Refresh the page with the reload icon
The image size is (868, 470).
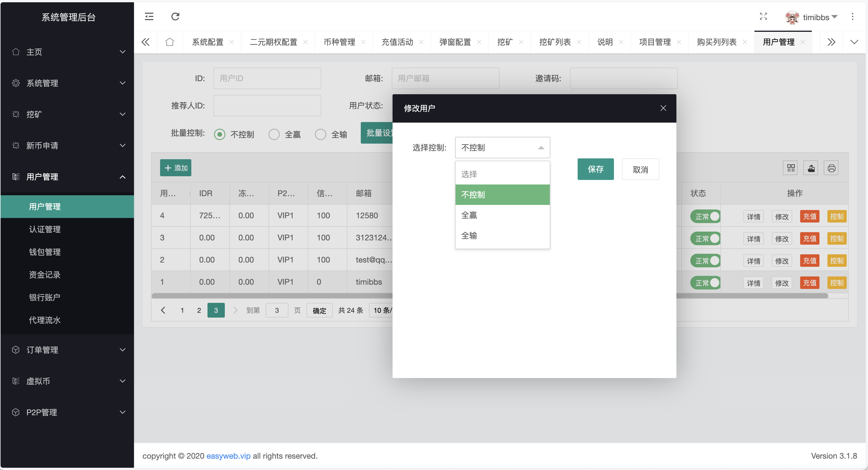tap(175, 16)
